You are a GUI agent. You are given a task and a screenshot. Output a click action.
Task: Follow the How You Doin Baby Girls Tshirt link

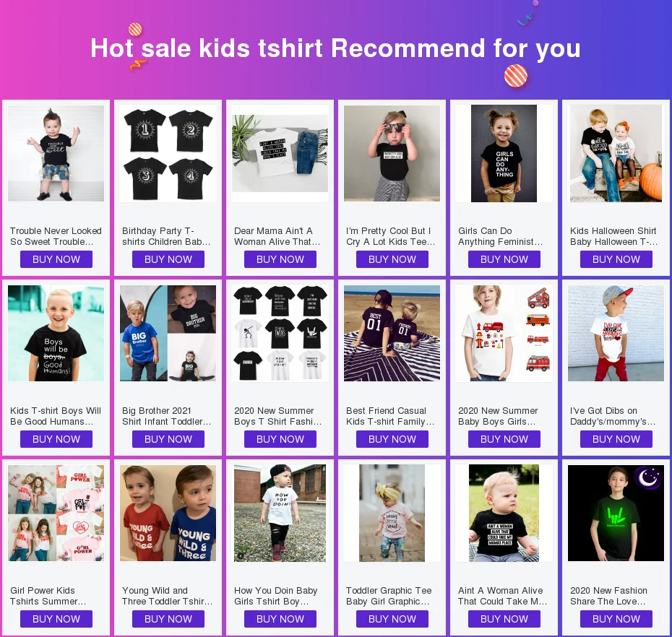pyautogui.click(x=276, y=596)
